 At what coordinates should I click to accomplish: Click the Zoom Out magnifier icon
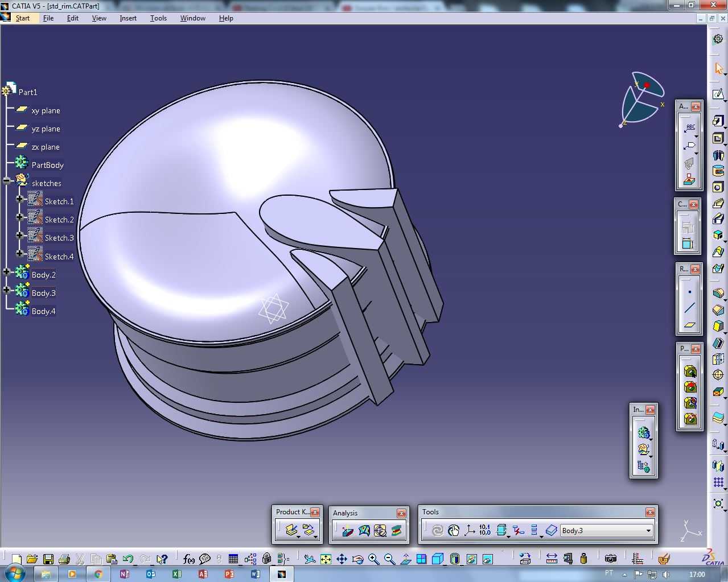click(x=389, y=559)
